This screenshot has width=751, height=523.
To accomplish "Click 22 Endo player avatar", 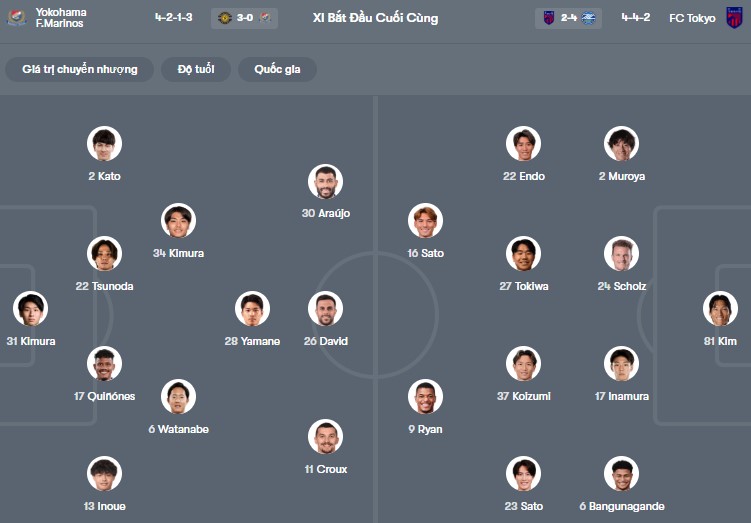I will 523,144.
